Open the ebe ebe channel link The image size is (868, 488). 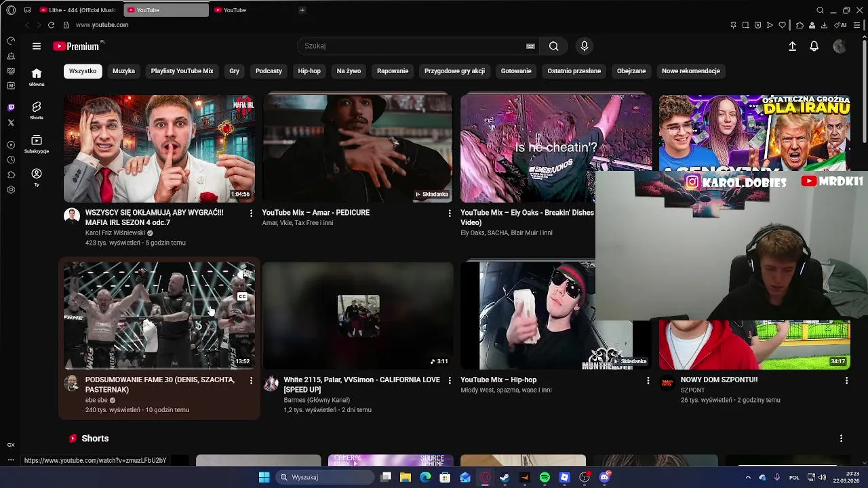pos(96,401)
